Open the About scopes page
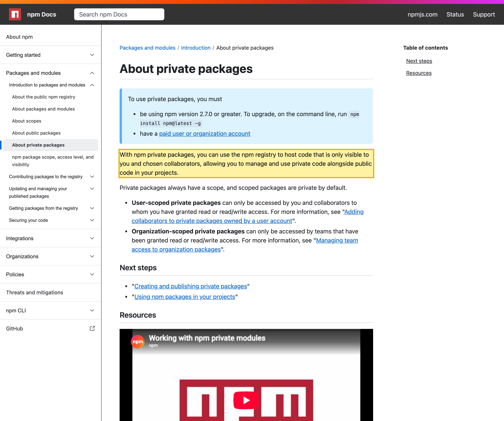 pos(27,121)
